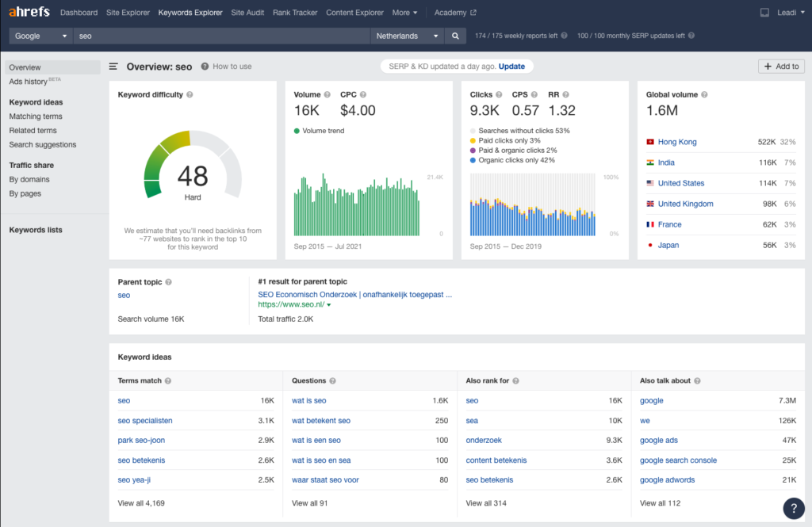
Task: Toggle the hamburger sidebar menu icon
Action: [x=113, y=67]
